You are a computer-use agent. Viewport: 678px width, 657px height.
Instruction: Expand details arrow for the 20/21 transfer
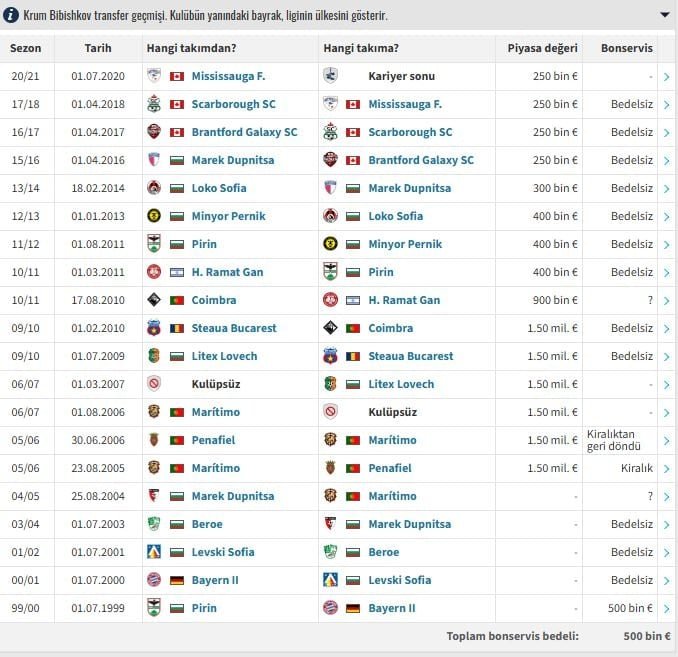(666, 76)
